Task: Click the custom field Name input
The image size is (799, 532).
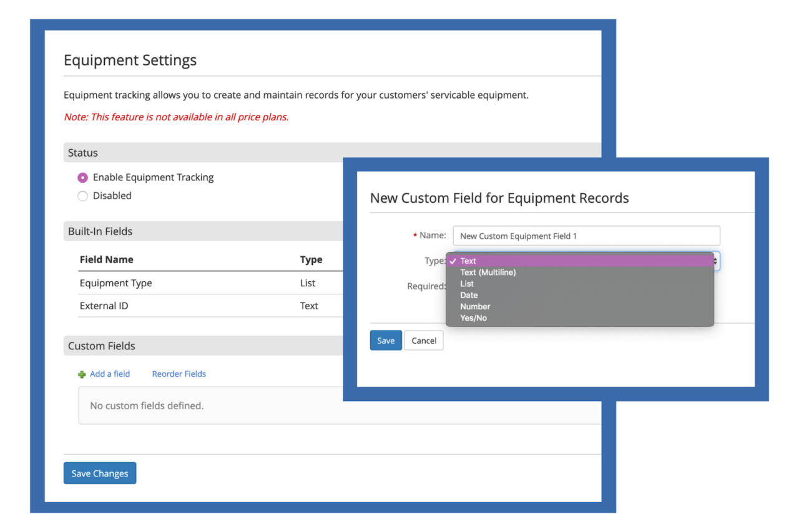Action: (x=586, y=236)
